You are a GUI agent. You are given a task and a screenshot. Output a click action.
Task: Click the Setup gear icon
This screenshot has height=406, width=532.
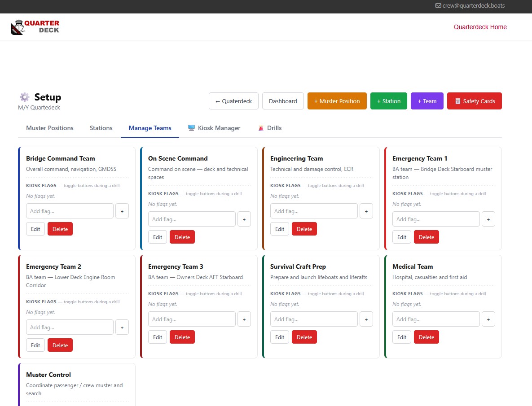[x=24, y=97]
